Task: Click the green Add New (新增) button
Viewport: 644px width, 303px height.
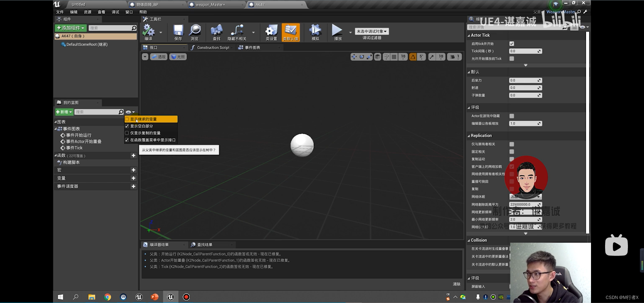Action: 64,112
